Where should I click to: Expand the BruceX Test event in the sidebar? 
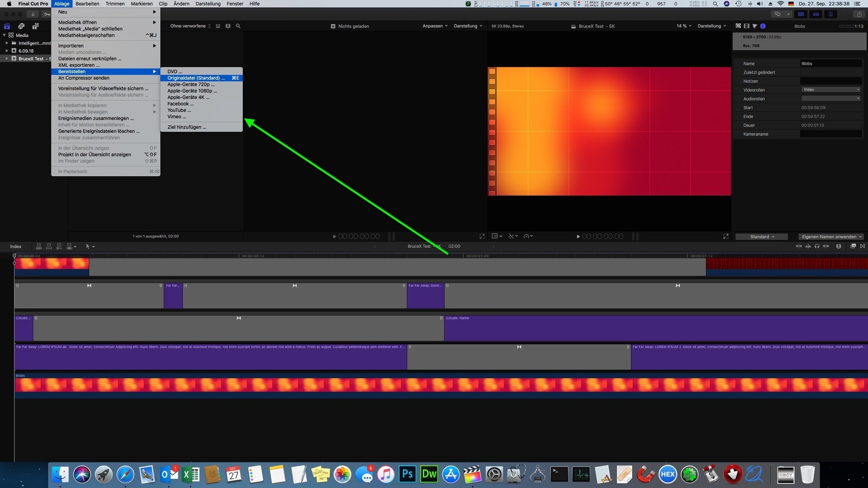(x=7, y=59)
